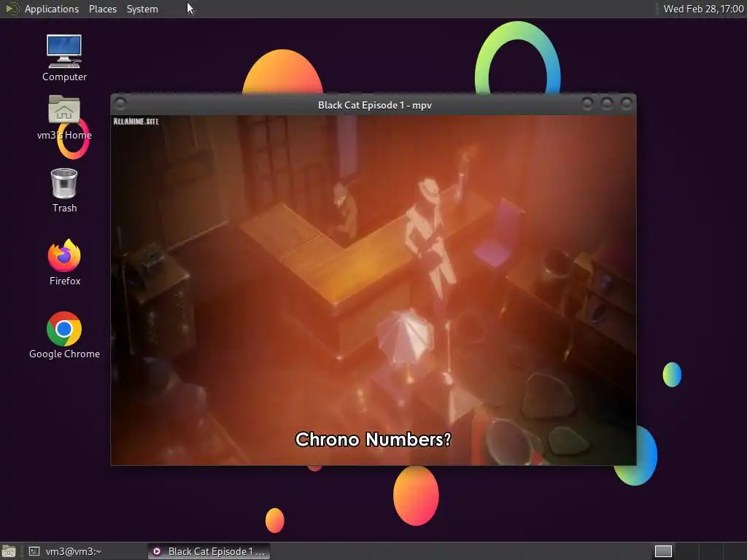The height and width of the screenshot is (560, 747).
Task: Select the Trash desktop icon
Action: coord(64,190)
